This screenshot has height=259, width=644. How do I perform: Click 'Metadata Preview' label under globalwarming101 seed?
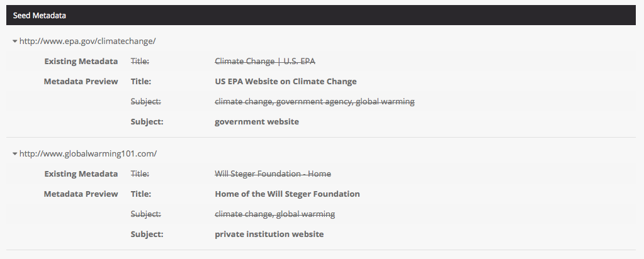pyautogui.click(x=81, y=194)
